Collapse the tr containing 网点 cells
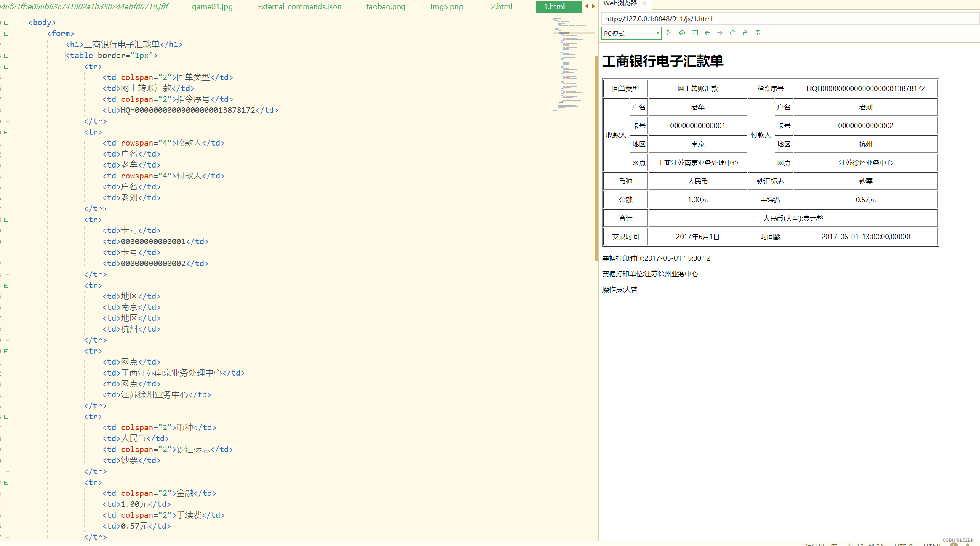Screen dimensions: 980x546 pyautogui.click(x=6, y=351)
